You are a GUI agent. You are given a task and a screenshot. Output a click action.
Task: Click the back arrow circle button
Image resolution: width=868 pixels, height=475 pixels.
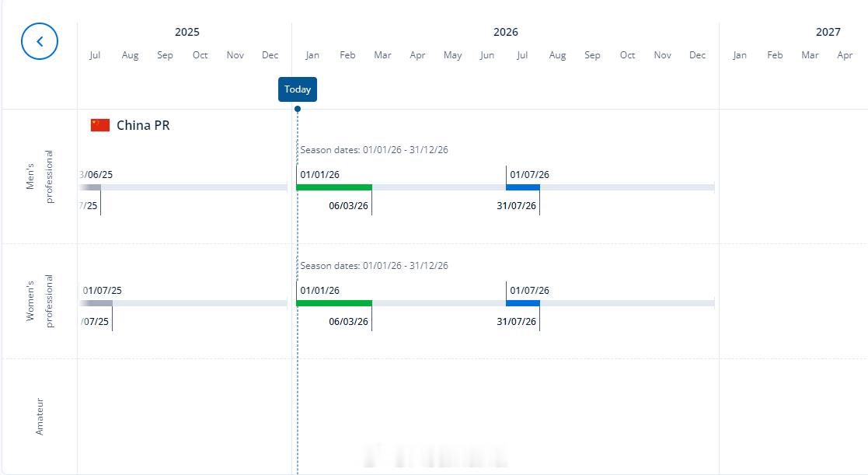click(x=40, y=41)
